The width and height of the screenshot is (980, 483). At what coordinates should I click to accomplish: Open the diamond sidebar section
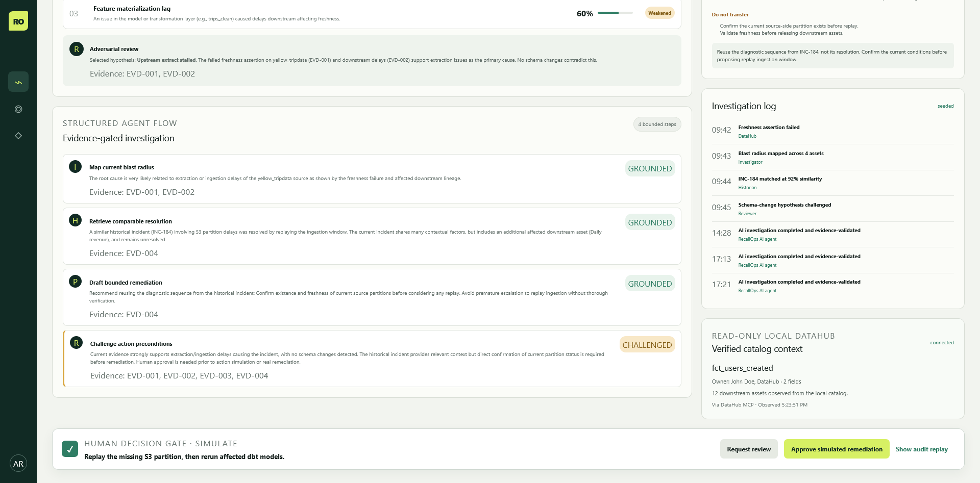pyautogui.click(x=18, y=136)
